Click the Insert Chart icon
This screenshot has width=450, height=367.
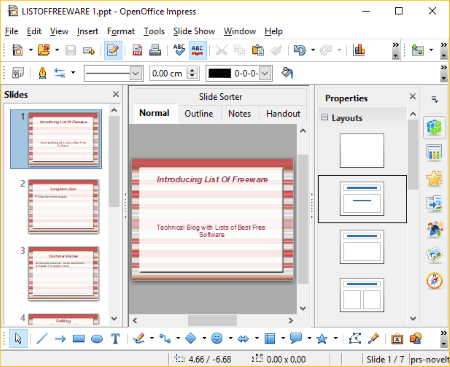pos(359,50)
